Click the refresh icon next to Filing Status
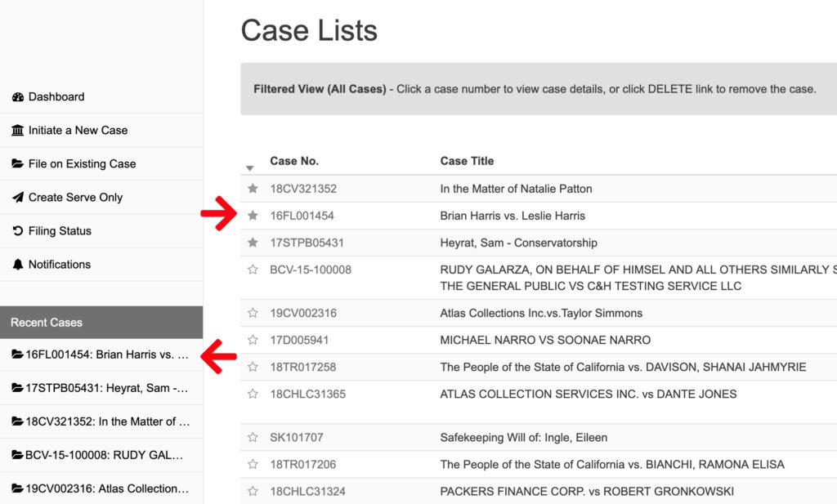 click(18, 230)
